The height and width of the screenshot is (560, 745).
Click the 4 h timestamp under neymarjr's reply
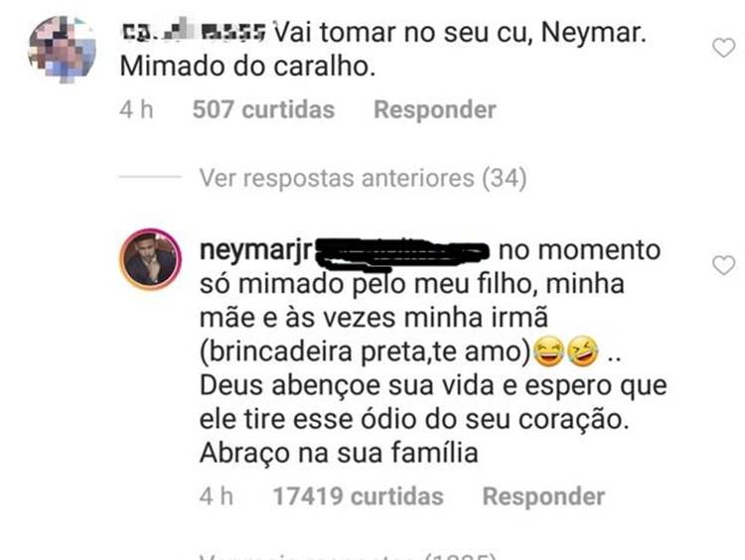point(218,495)
